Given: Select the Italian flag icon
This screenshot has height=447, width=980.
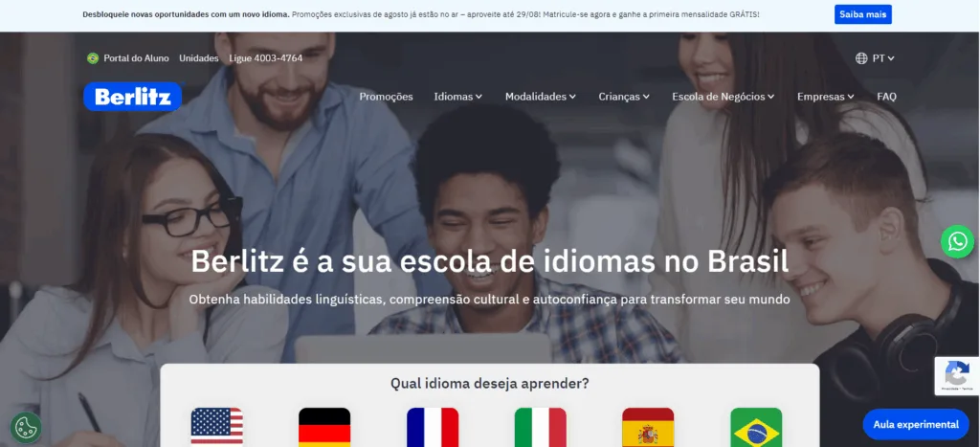Looking at the screenshot, I should click(x=541, y=427).
